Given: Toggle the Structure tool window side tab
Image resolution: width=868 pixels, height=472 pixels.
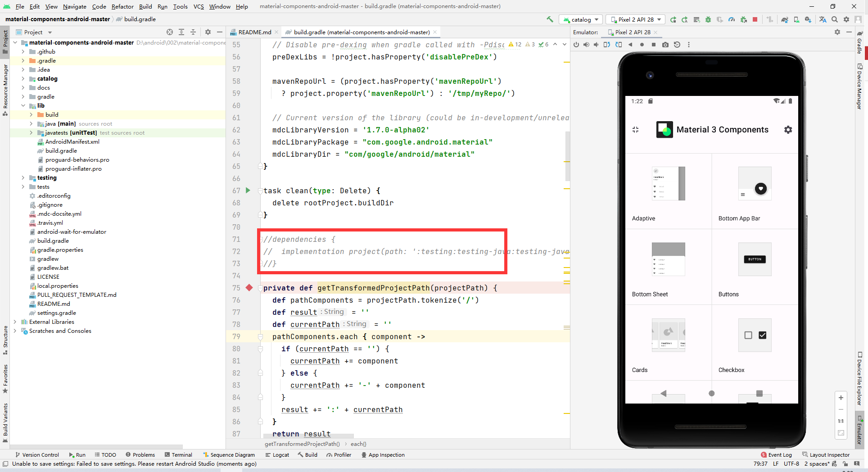Looking at the screenshot, I should click(5, 340).
